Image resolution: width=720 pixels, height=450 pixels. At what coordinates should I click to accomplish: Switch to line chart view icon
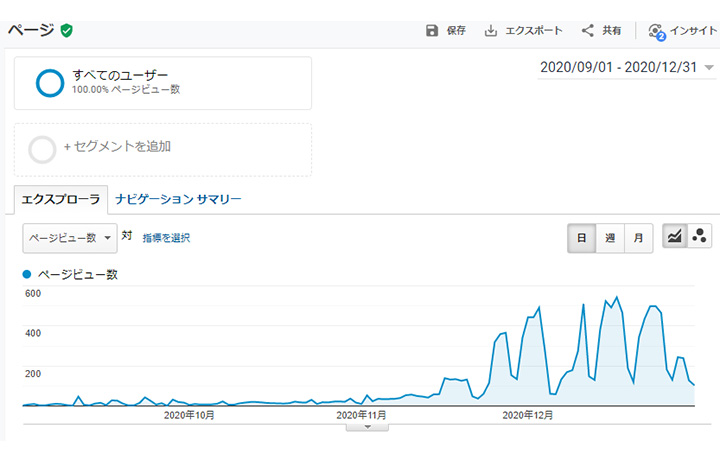[675, 237]
